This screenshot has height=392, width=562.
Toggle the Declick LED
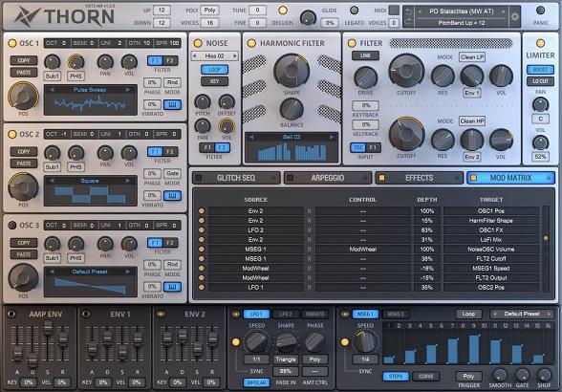[x=283, y=11]
